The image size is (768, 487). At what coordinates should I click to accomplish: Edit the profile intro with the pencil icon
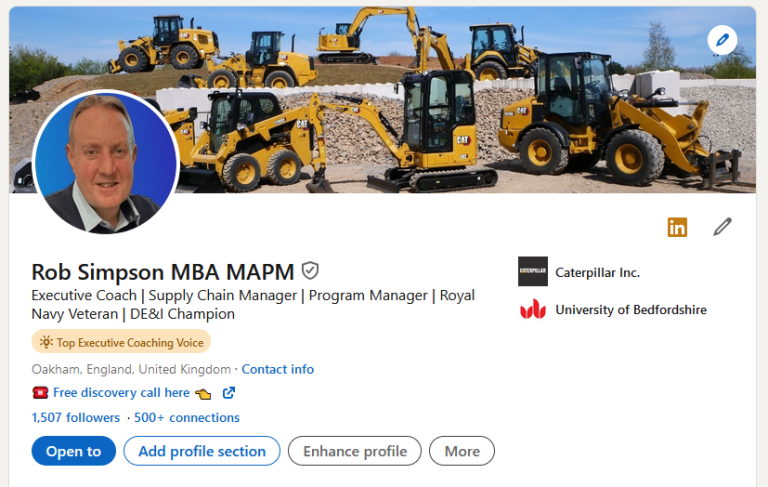(722, 227)
